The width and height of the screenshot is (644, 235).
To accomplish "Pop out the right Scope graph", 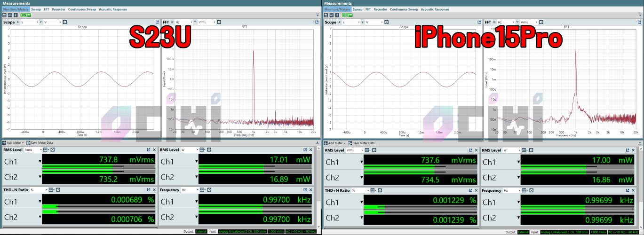I will 479,22.
